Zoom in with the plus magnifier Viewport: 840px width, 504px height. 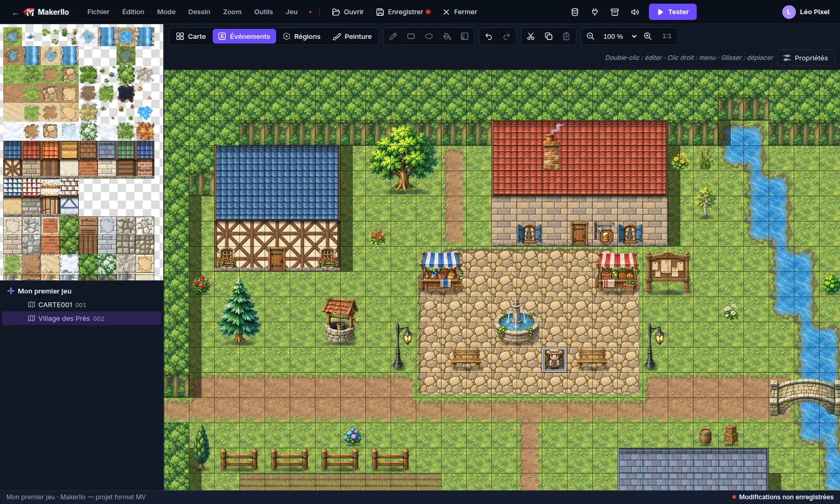[x=648, y=36]
